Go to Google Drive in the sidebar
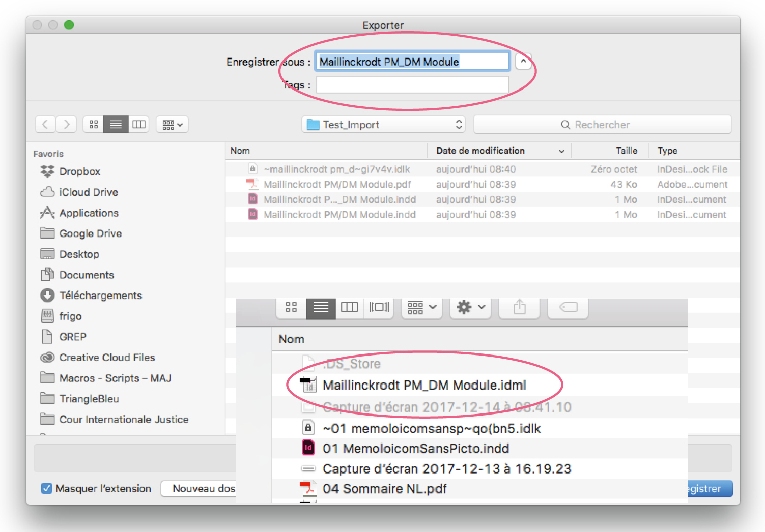This screenshot has height=532, width=765. (81, 233)
